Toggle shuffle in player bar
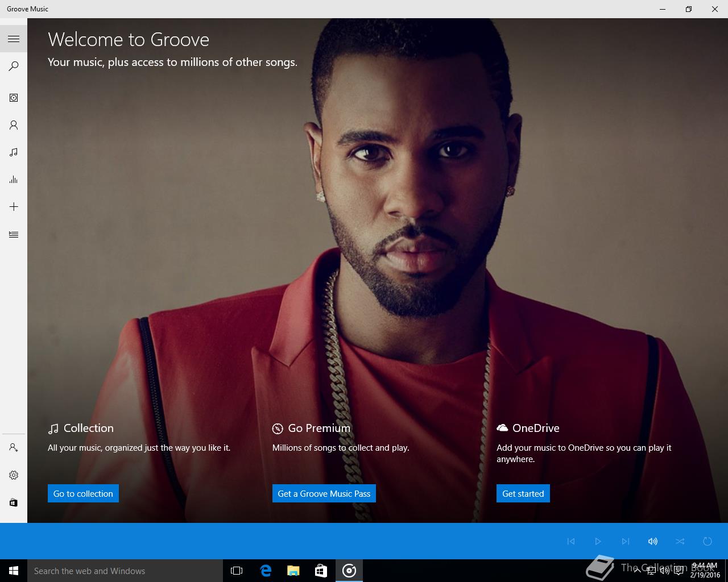 680,541
